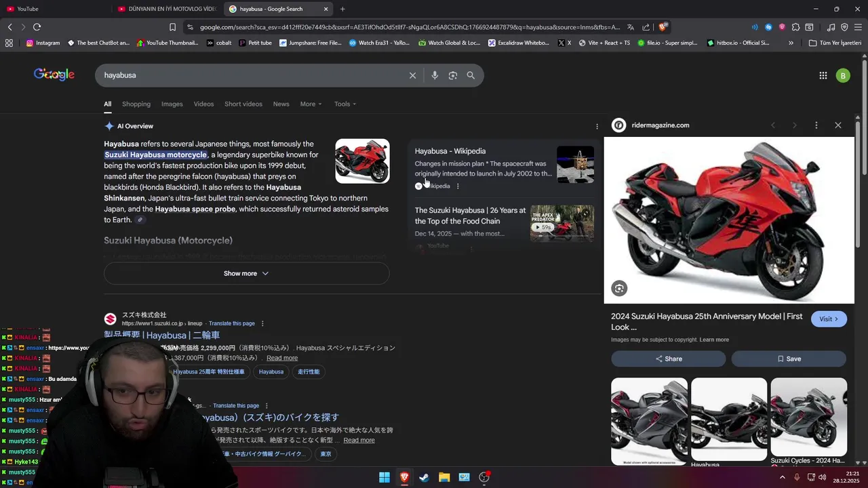This screenshot has width=868, height=488.
Task: Share the Hayabusa image with Share button
Action: [x=669, y=359]
